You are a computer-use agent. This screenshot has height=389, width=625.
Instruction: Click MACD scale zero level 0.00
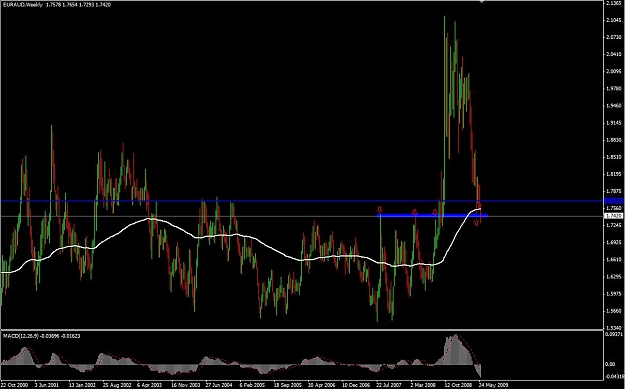pyautogui.click(x=609, y=364)
